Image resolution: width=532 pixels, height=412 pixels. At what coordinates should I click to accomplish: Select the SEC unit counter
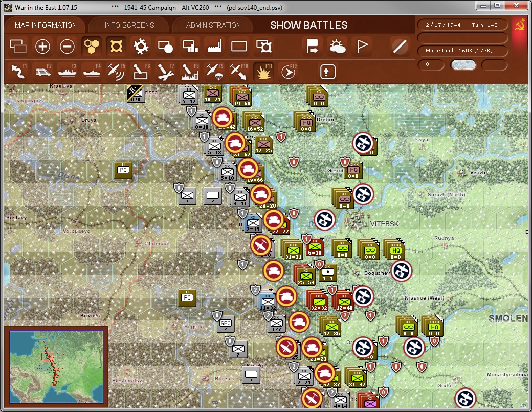[x=226, y=323]
